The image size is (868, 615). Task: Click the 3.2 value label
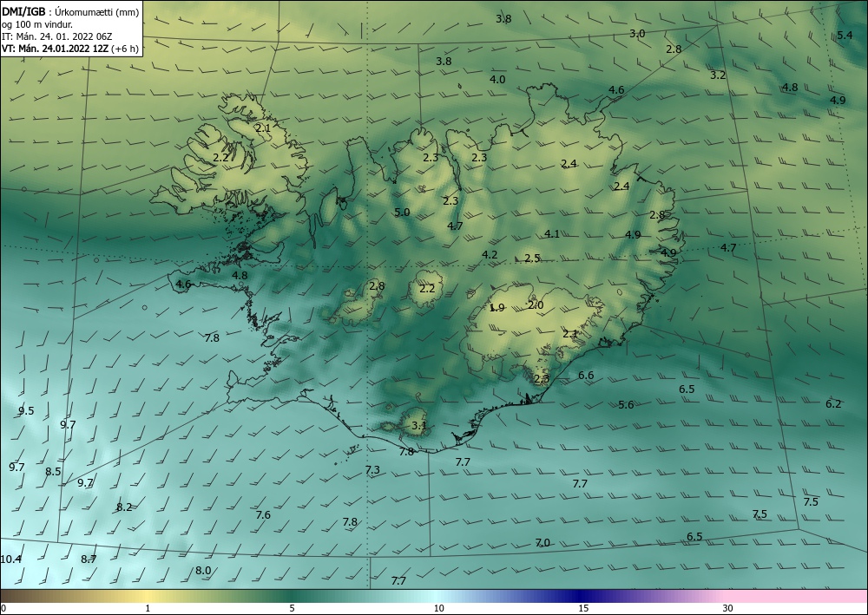[718, 75]
